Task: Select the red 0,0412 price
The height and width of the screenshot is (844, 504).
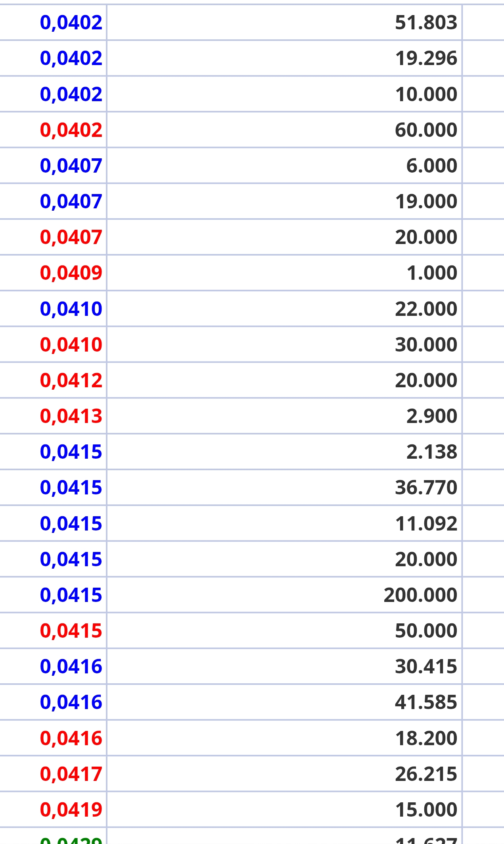Action: (x=71, y=381)
